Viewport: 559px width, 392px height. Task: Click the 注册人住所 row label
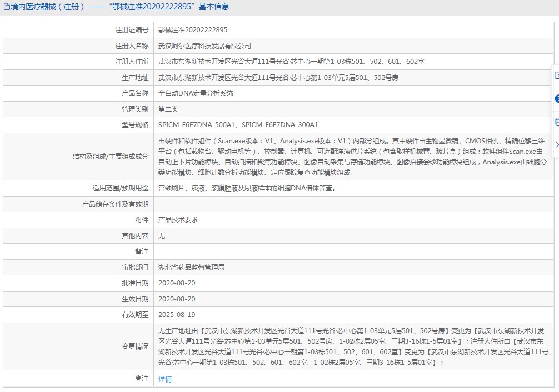pos(132,62)
